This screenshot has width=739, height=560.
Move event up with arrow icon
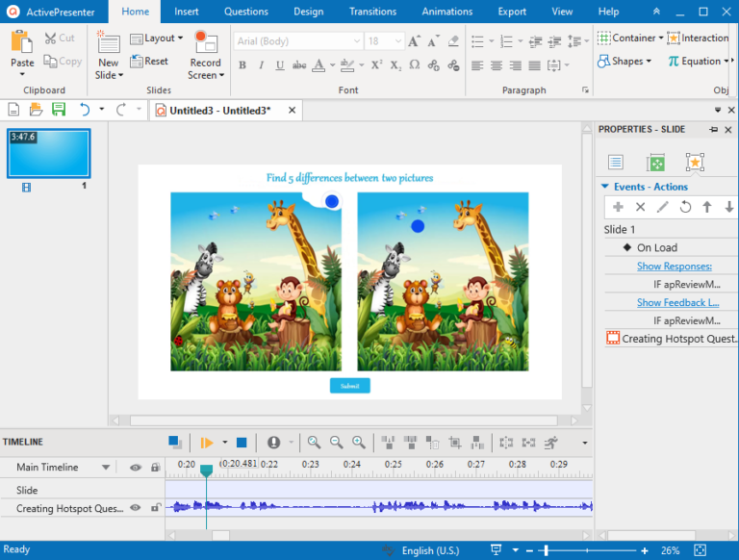tap(707, 207)
